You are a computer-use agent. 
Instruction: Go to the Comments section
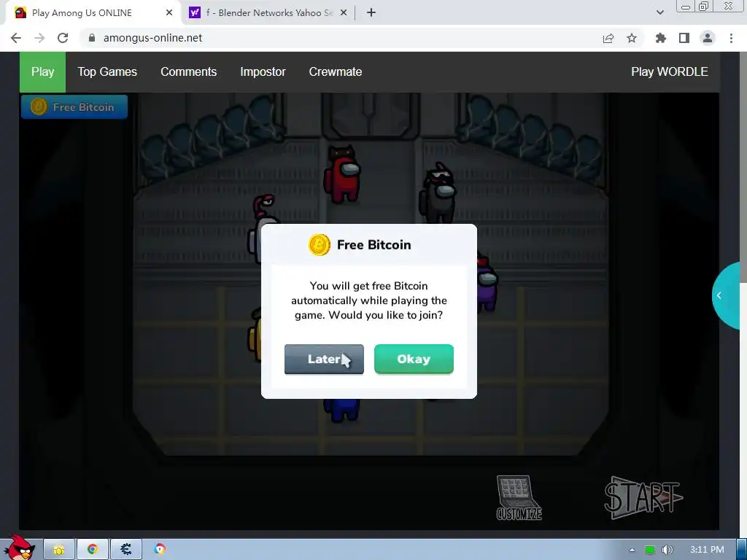coord(189,72)
